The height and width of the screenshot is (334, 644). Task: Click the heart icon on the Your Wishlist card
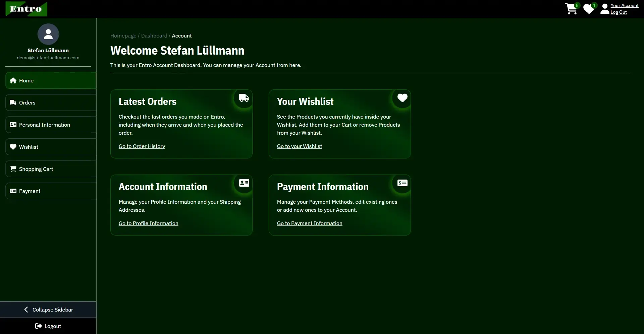pos(402,97)
